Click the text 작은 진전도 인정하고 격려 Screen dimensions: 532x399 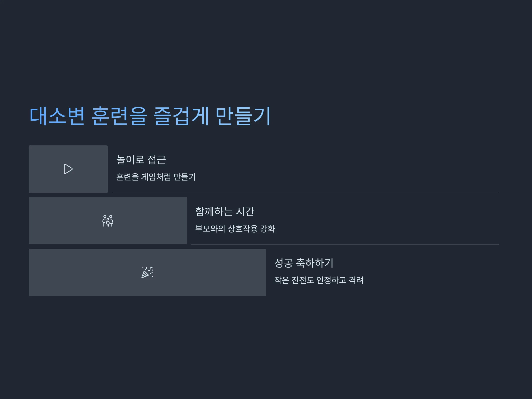(319, 280)
